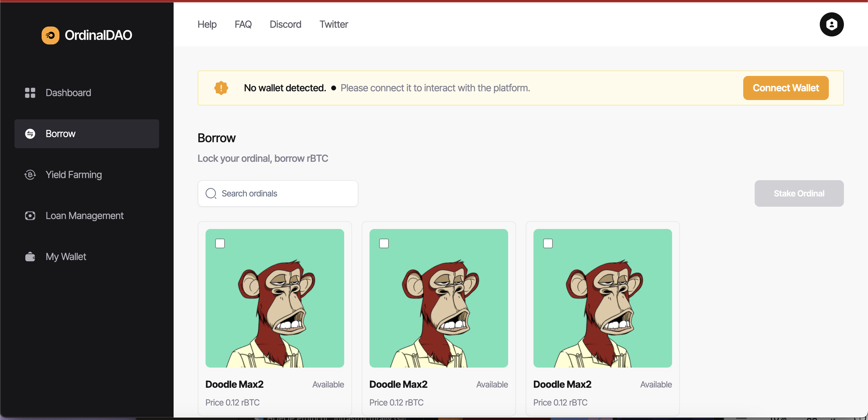Click the search magnifier icon
Viewport: 868px width, 420px height.
(x=211, y=193)
